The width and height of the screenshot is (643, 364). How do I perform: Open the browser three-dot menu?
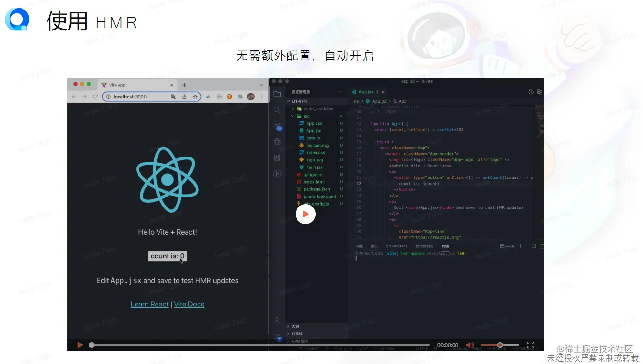pos(261,97)
